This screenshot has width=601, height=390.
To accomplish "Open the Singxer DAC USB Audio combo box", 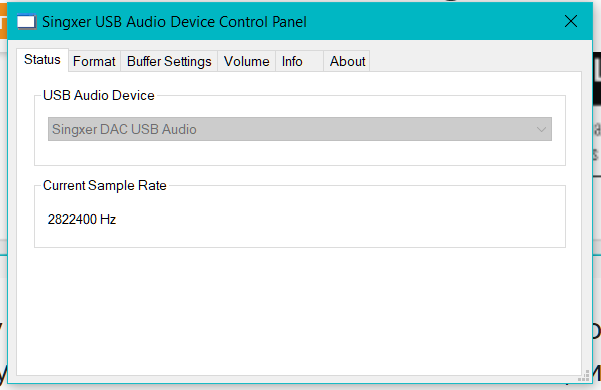I will click(x=300, y=129).
